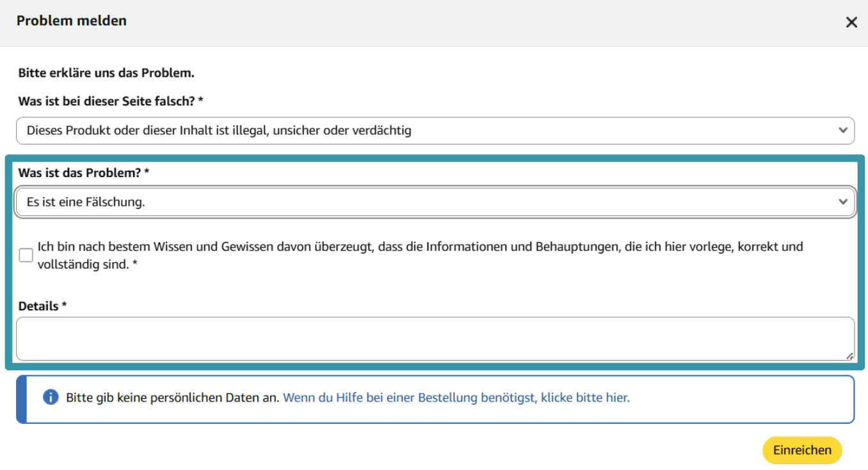The image size is (868, 470).
Task: Click the chevron on the first dropdown
Action: (x=844, y=130)
